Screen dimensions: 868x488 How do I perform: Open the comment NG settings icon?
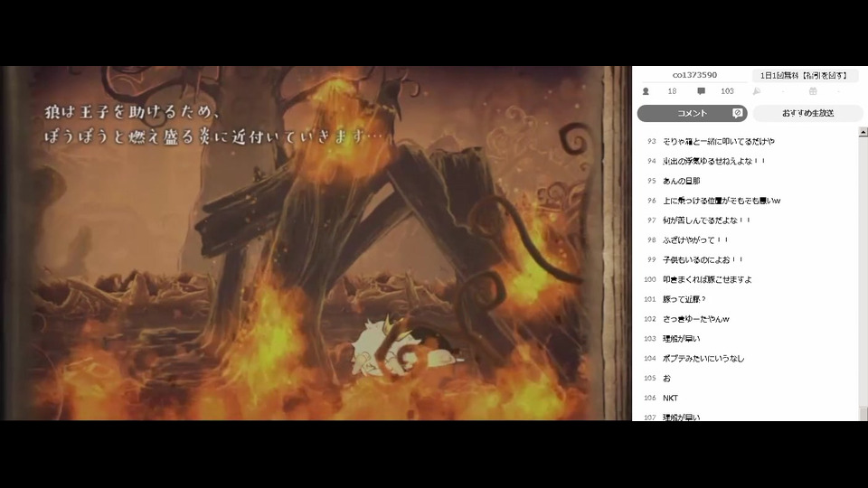737,113
